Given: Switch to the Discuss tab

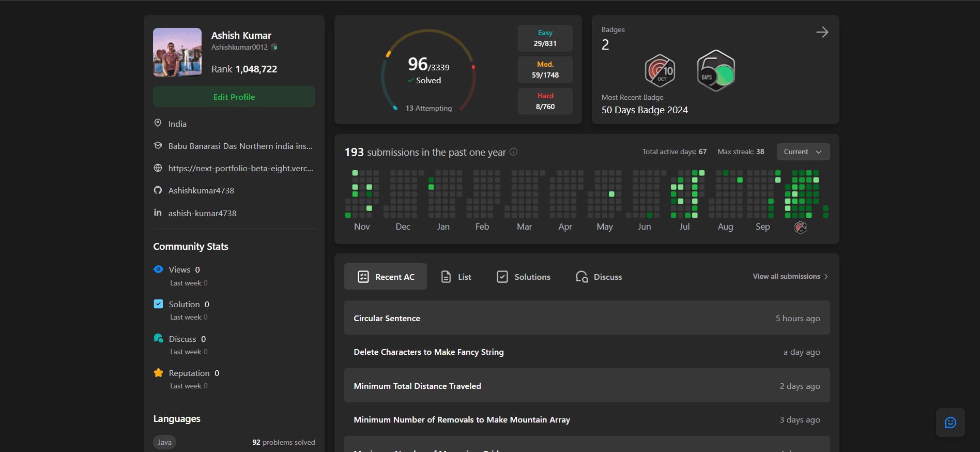Looking at the screenshot, I should tap(599, 277).
